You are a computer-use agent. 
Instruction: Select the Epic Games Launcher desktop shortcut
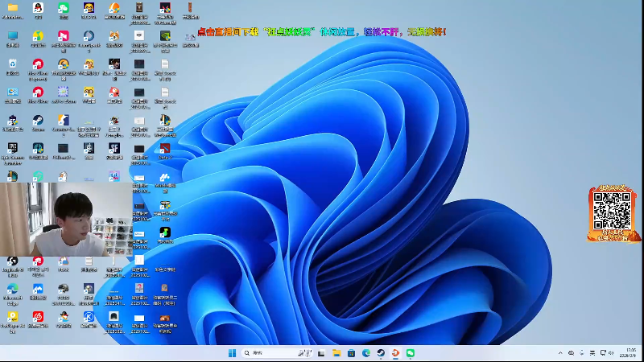pos(12,149)
